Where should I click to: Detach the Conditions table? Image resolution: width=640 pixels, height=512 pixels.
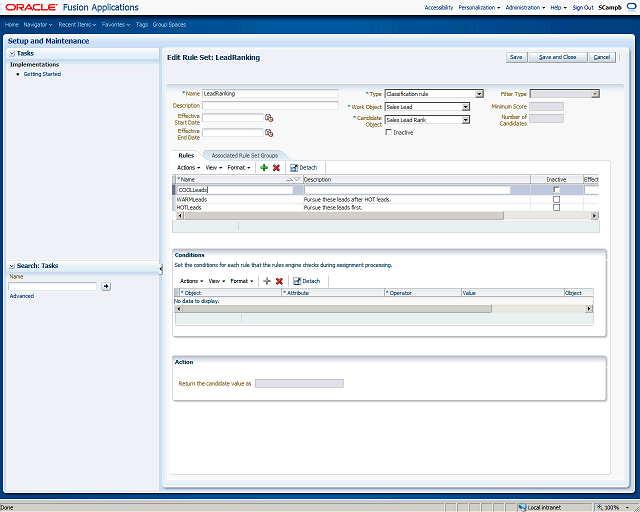[x=307, y=281]
